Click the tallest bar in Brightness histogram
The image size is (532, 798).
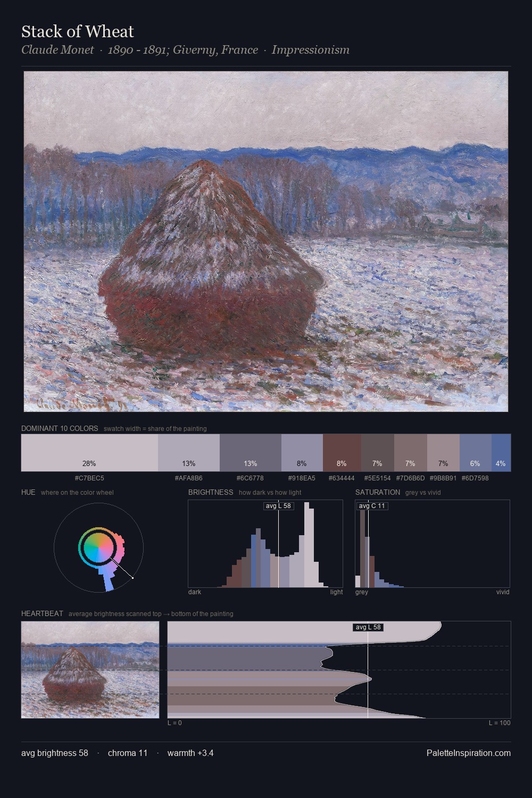[307, 545]
